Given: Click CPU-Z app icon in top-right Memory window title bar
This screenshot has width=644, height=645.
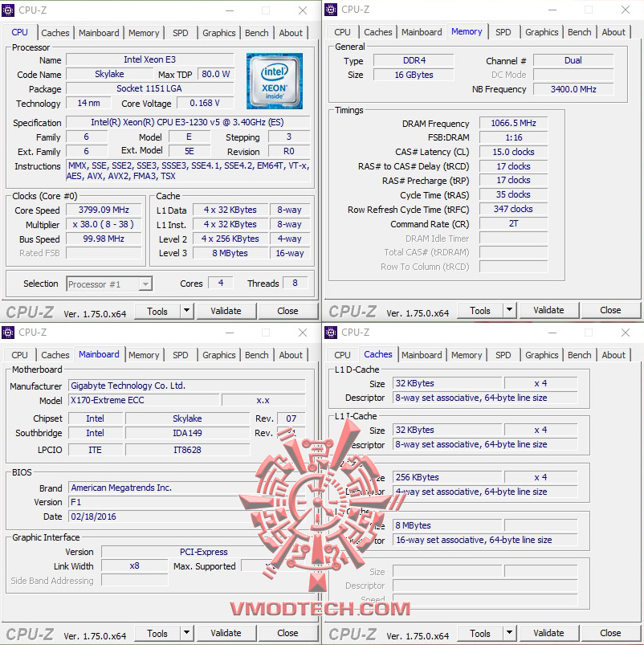Looking at the screenshot, I should pos(331,10).
